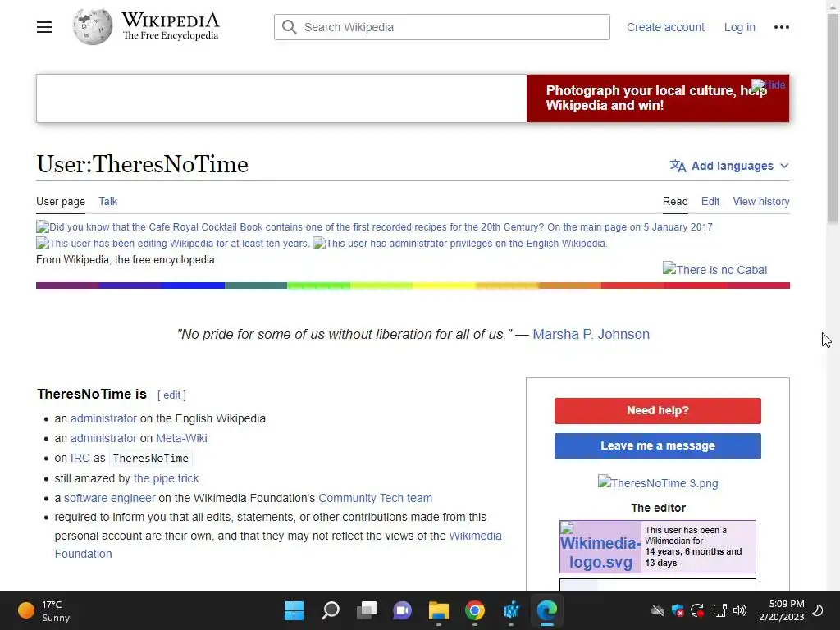Viewport: 840px width, 630px height.
Task: Open File Explorer from the taskbar
Action: point(438,610)
